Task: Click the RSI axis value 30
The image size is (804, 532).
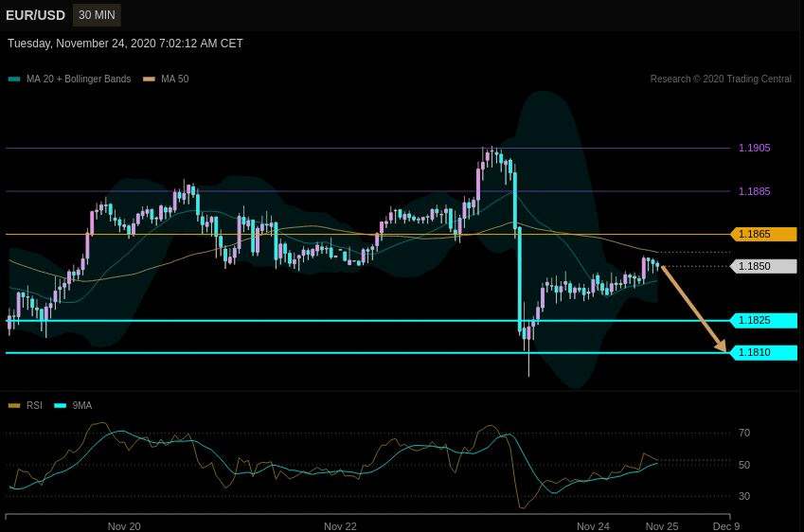Action: (x=744, y=496)
